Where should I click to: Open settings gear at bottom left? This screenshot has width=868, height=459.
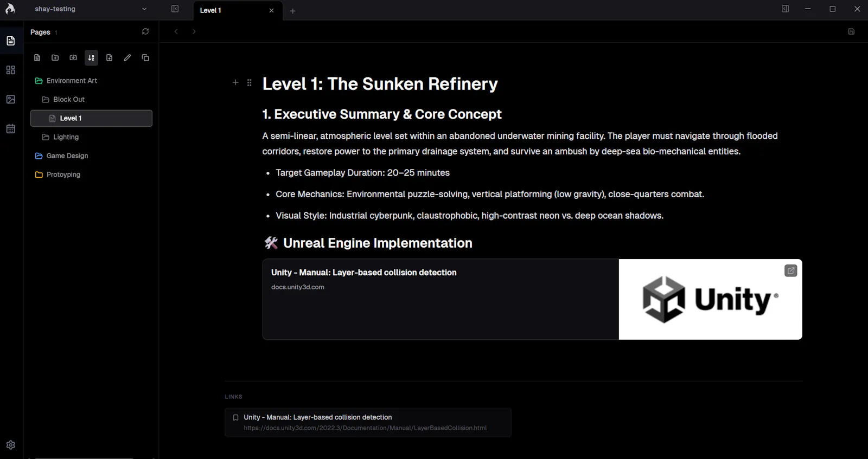(x=11, y=445)
